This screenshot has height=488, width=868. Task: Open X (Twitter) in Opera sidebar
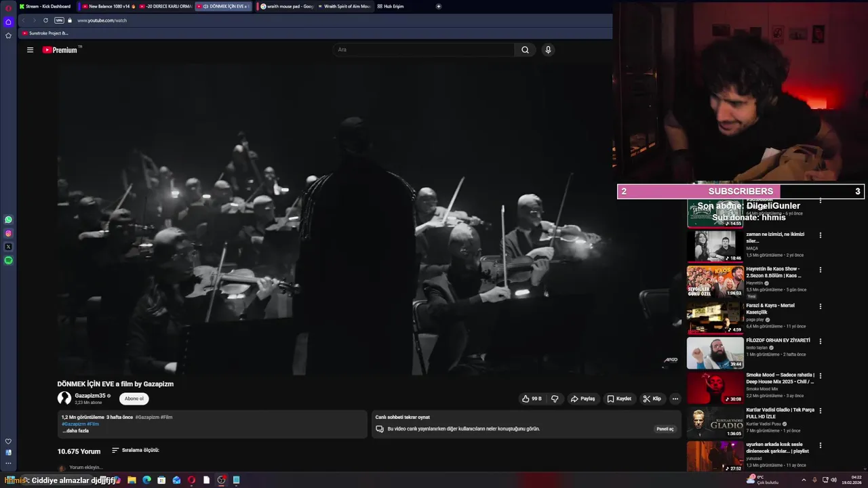pos(8,247)
